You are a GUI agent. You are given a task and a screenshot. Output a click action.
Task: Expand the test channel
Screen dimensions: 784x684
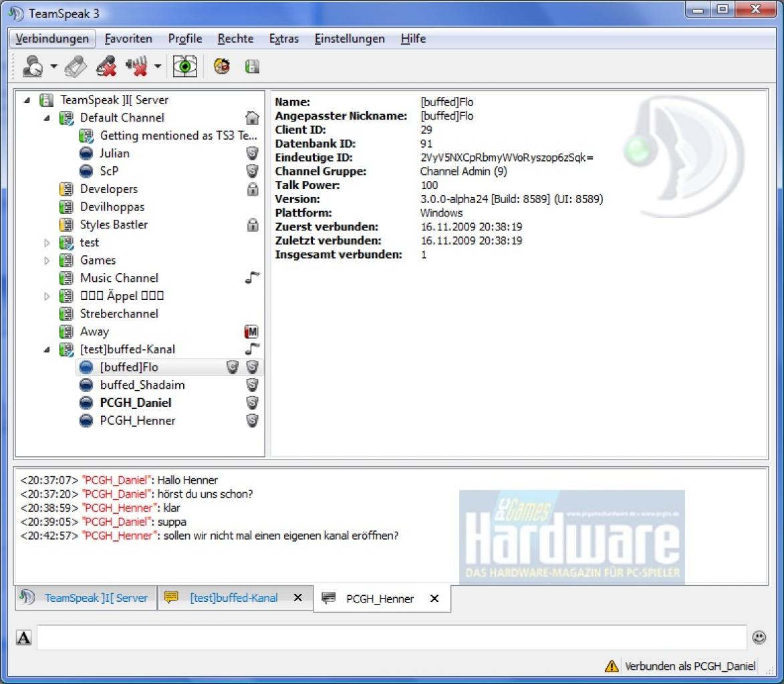(x=47, y=243)
